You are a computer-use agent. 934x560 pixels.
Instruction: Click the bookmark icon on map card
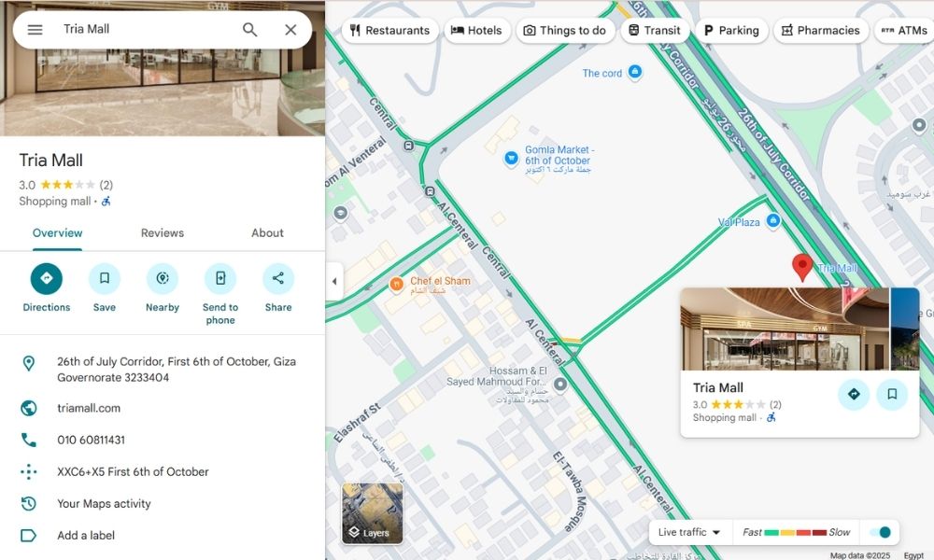892,394
